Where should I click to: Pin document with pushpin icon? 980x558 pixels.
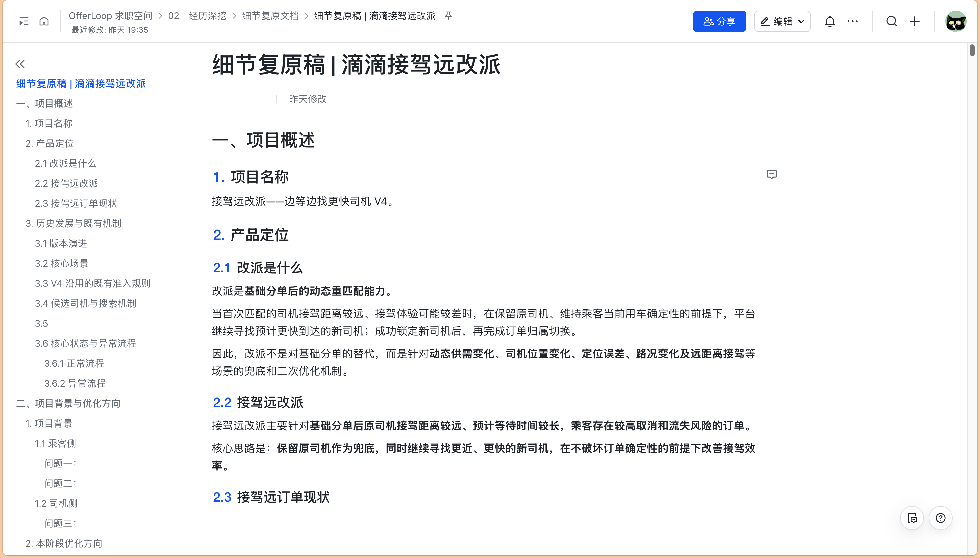(x=448, y=15)
